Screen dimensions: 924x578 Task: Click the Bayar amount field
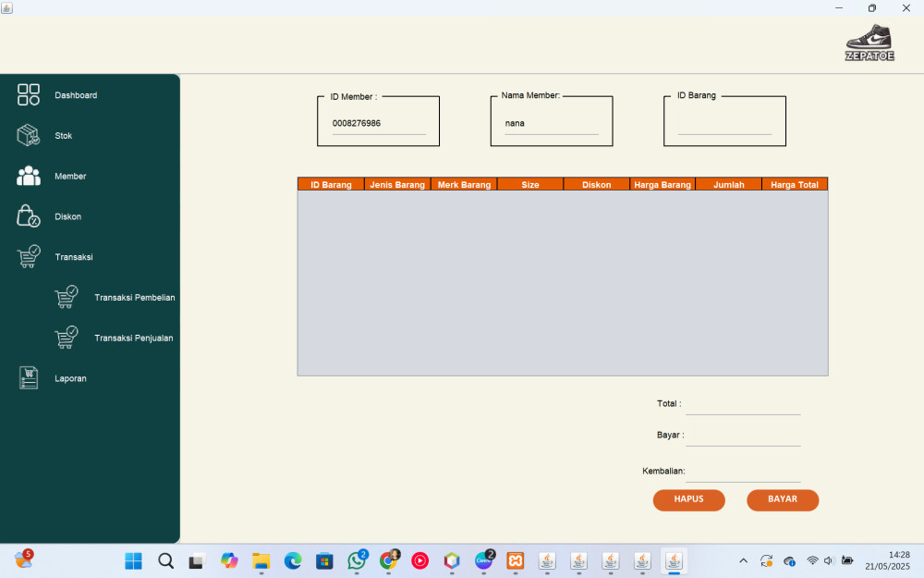pos(743,437)
